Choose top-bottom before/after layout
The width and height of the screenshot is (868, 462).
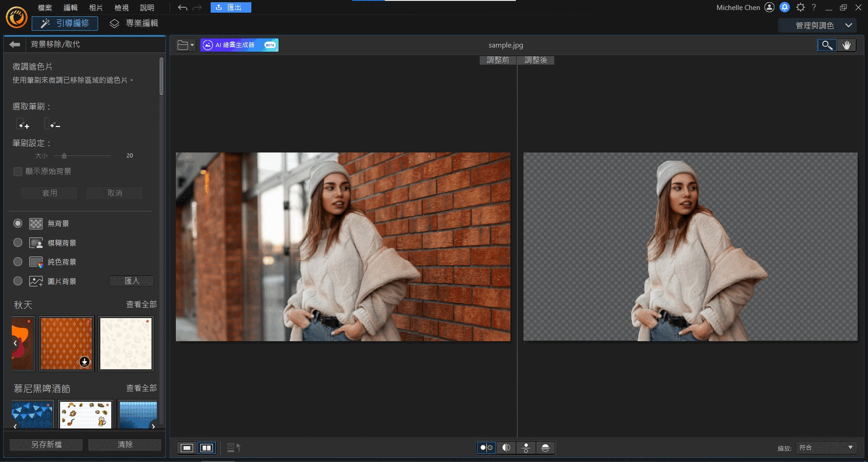[526, 448]
